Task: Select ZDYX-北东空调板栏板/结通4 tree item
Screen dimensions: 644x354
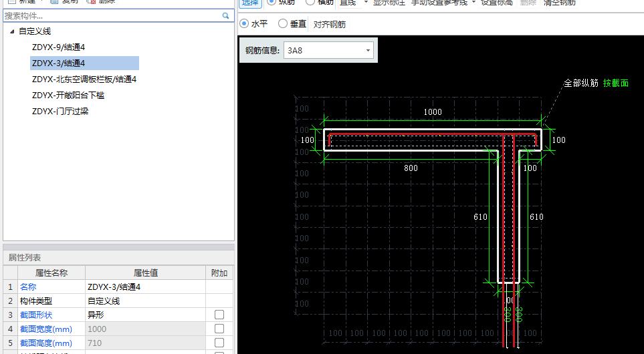Action: (84, 79)
